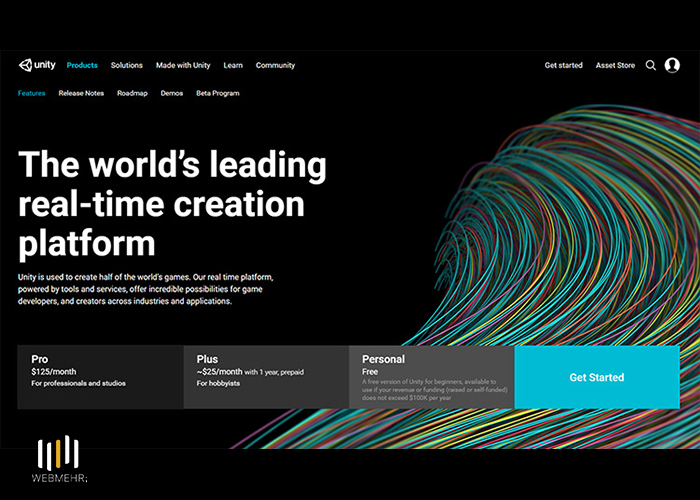Select the Release Notes sub-tab

tap(81, 93)
